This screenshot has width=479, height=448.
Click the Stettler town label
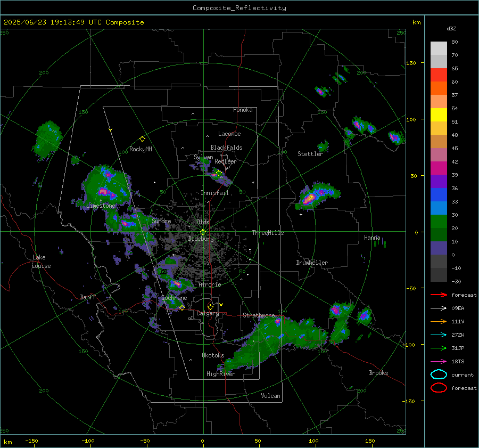point(310,154)
